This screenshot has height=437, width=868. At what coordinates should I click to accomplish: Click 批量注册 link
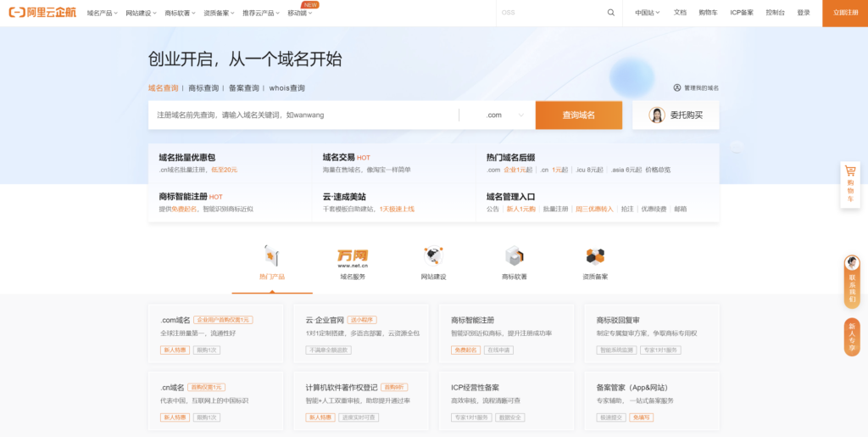(x=555, y=209)
